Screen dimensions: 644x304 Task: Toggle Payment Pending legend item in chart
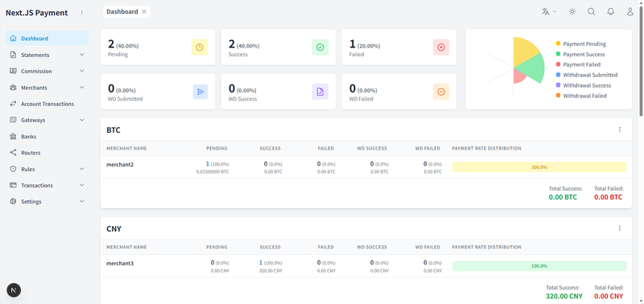tap(580, 44)
